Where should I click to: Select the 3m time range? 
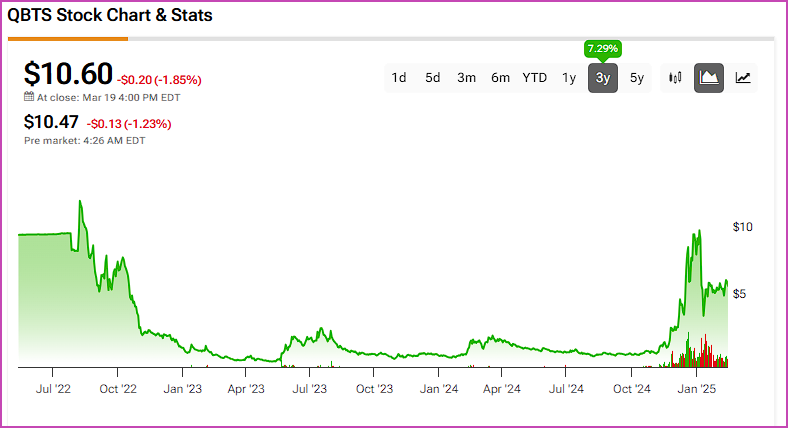click(x=466, y=78)
